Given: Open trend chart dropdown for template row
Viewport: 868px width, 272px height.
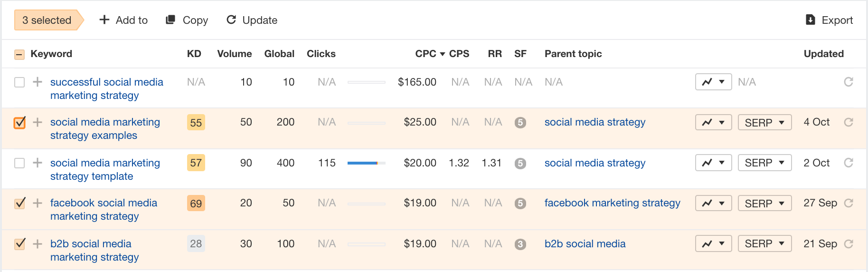Looking at the screenshot, I should click(x=714, y=163).
